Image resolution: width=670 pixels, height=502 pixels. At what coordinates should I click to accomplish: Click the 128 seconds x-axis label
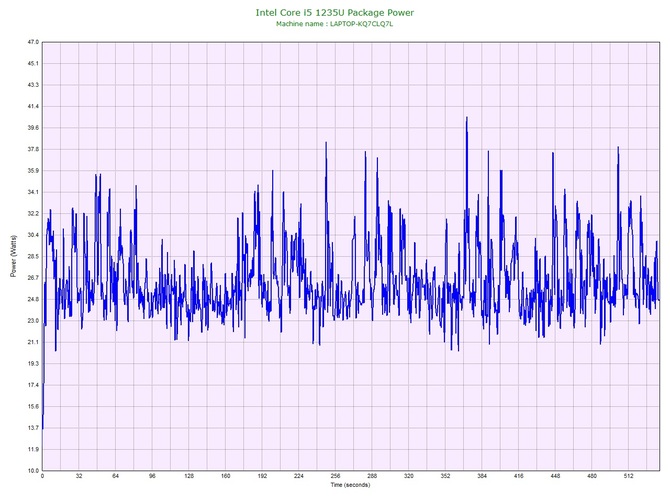point(189,476)
